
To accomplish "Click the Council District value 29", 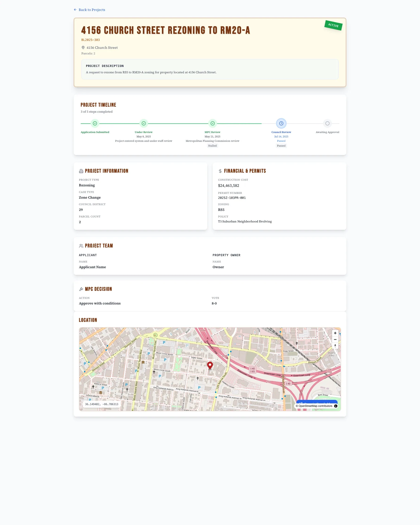I will (81, 210).
